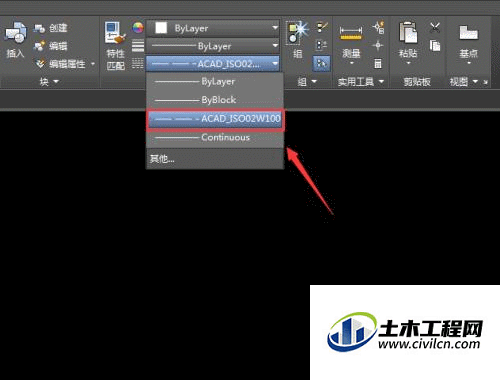
Task: Open the ByLayer lineweight dropdown
Action: point(213,46)
